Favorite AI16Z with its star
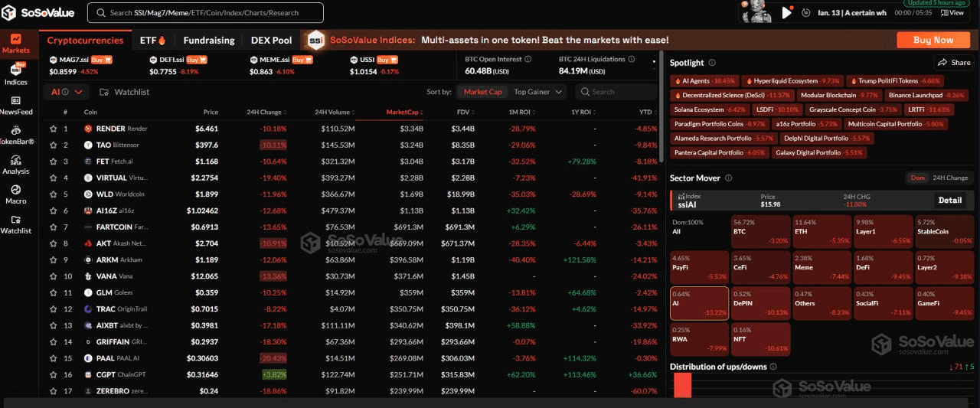Screen dimensions: 980x408 coord(53,211)
